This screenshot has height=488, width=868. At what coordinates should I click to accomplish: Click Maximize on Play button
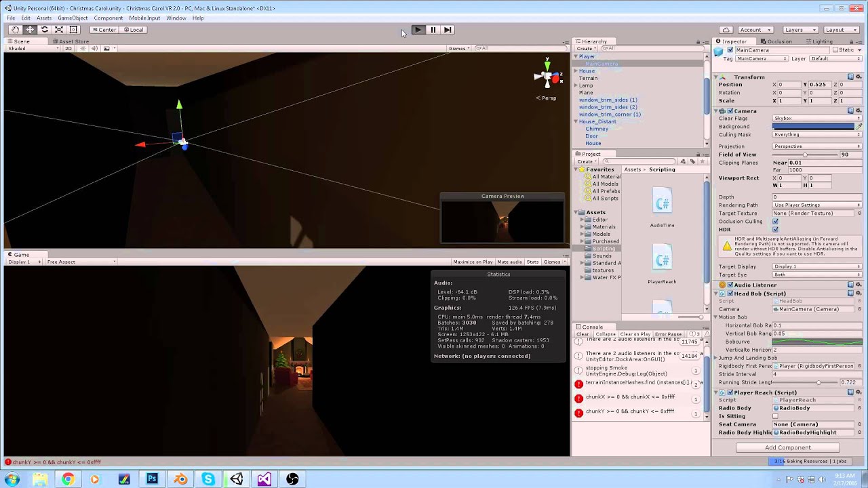[473, 262]
